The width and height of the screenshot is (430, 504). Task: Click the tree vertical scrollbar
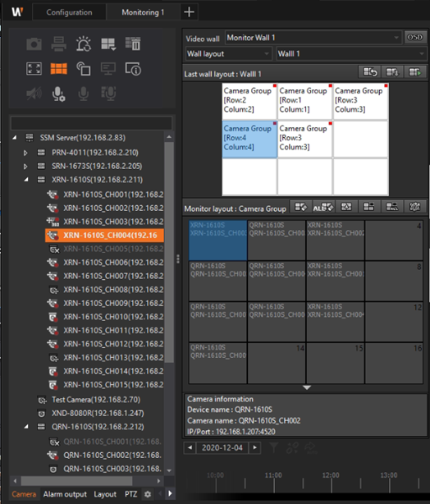pyautogui.click(x=169, y=252)
